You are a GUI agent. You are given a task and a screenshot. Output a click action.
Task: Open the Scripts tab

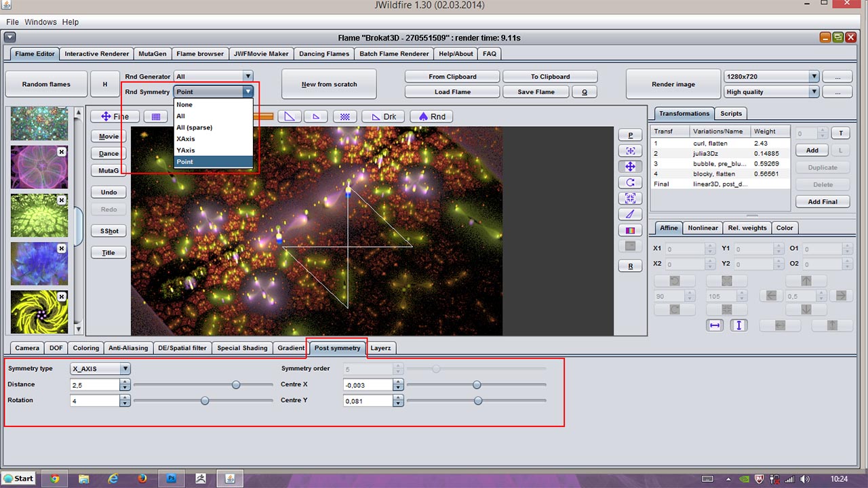[731, 113]
